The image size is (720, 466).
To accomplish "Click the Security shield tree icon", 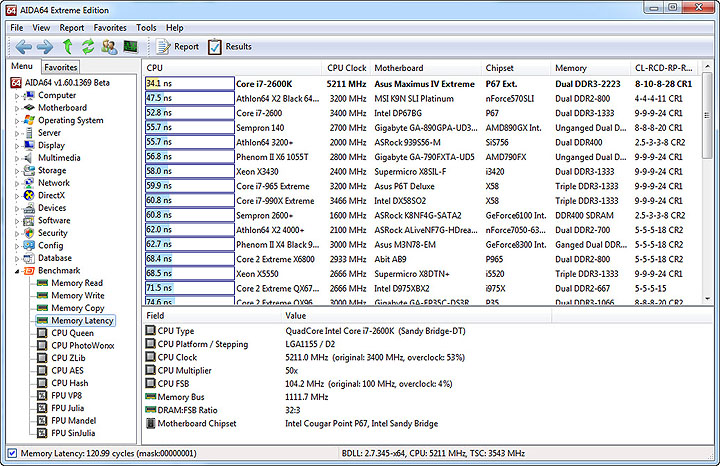I will (29, 233).
